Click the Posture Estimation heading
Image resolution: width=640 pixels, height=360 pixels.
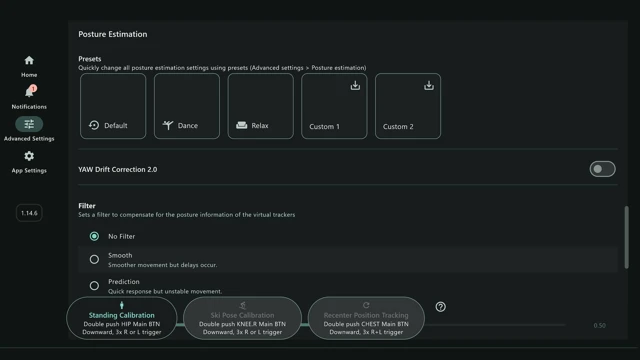point(113,34)
